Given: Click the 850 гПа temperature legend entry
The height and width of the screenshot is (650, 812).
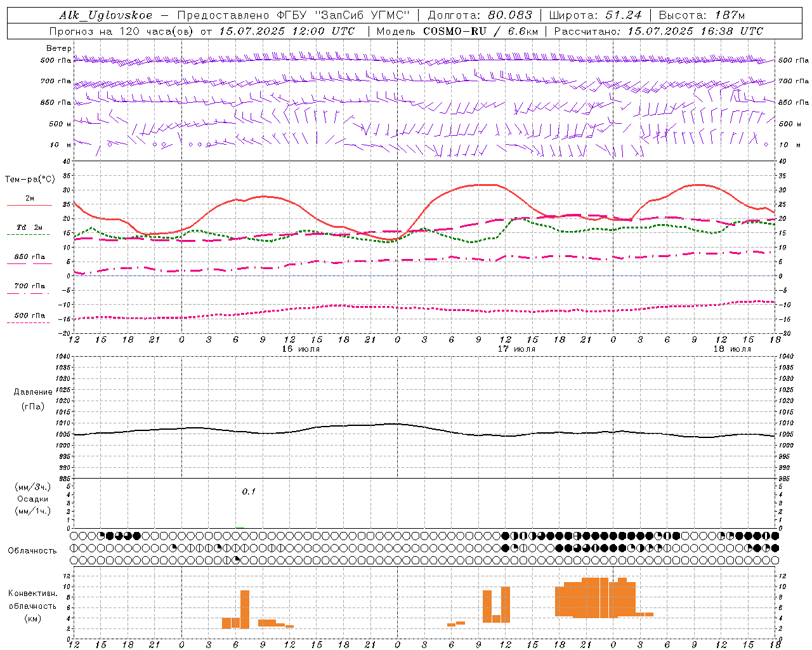Looking at the screenshot, I should tap(30, 257).
